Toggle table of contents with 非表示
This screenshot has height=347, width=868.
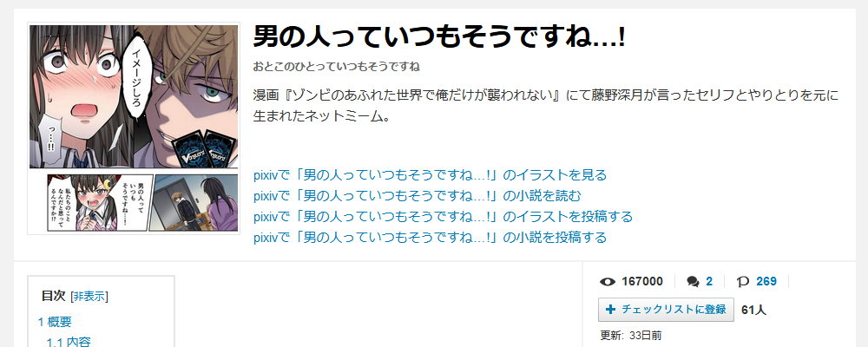89,296
